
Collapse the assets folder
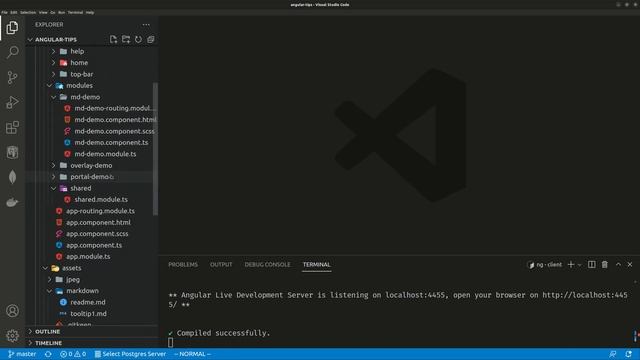[x=71, y=268]
